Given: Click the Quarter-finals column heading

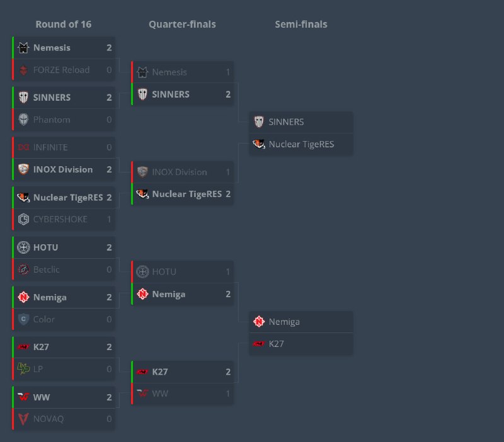Looking at the screenshot, I should click(x=182, y=25).
